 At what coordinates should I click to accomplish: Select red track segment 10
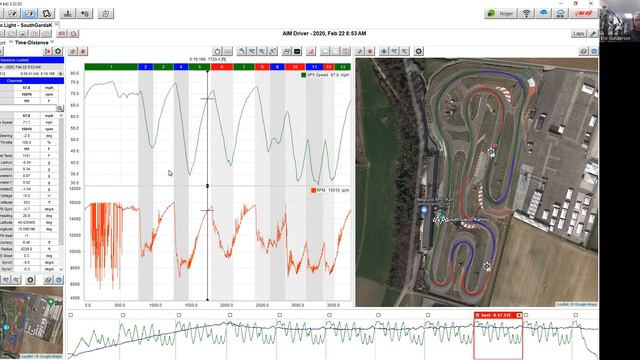(295, 67)
